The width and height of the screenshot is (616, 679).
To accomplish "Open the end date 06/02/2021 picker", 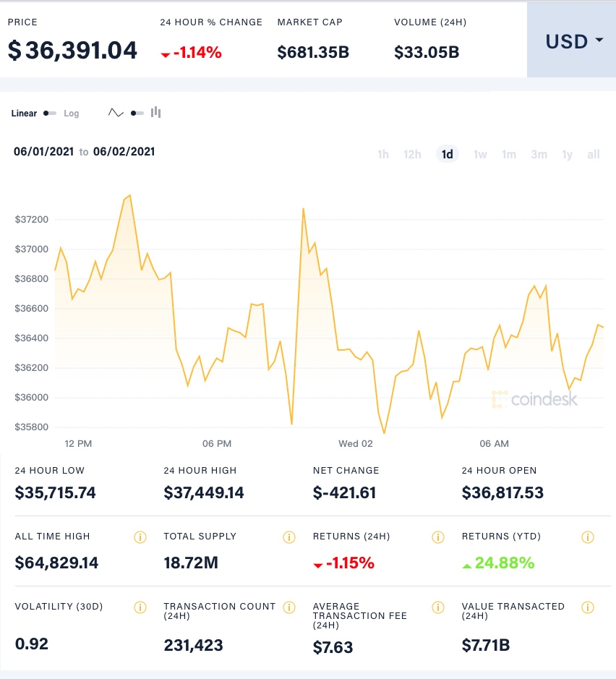I will pos(126,153).
